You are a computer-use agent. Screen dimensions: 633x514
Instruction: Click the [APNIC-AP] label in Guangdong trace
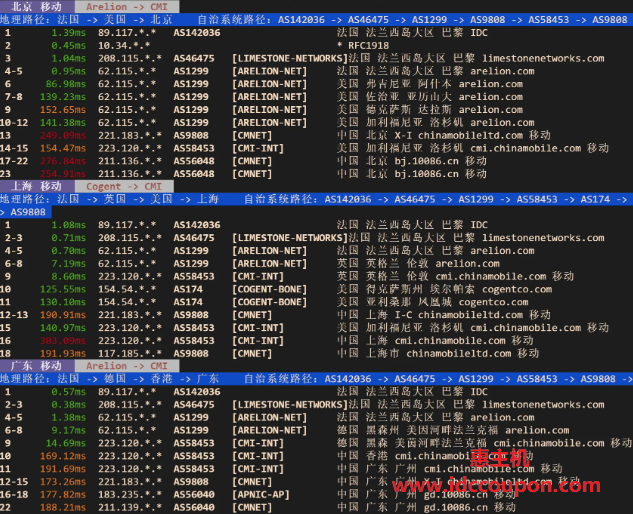click(260, 495)
